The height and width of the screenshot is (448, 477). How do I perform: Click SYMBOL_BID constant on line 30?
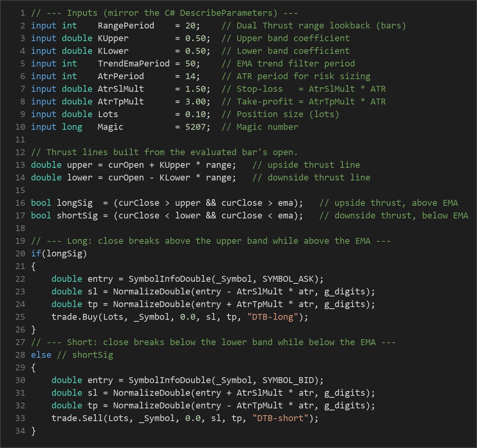[x=288, y=380]
